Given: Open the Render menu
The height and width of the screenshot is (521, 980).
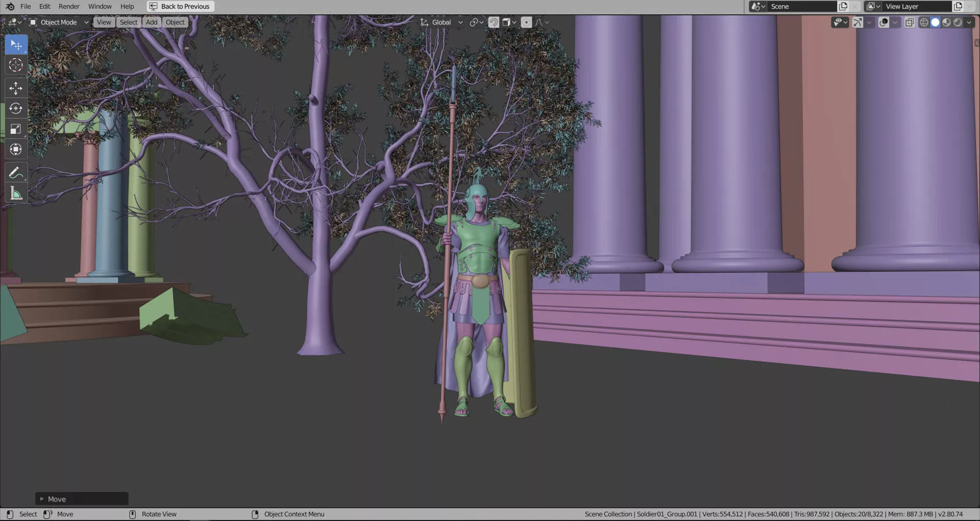Looking at the screenshot, I should (69, 7).
